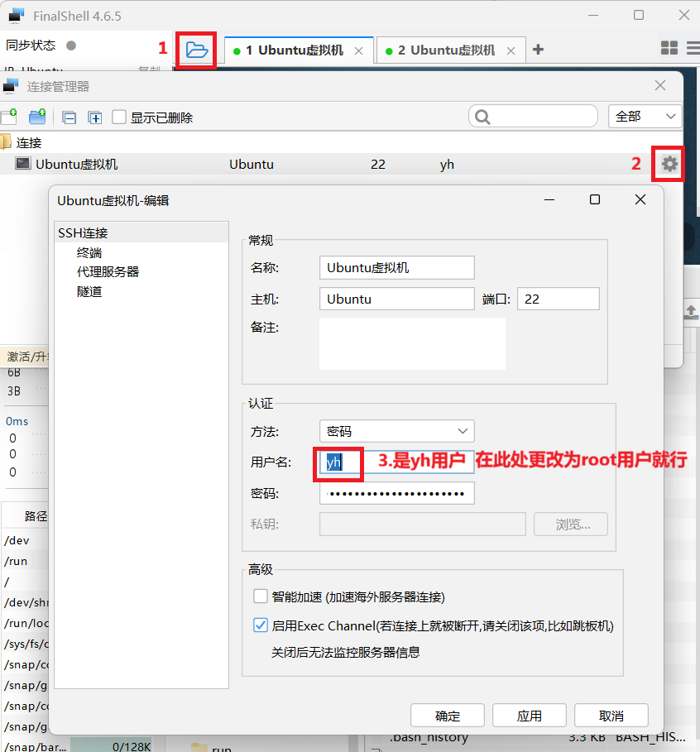Click /dev path in the sidebar list
The width and height of the screenshot is (700, 752).
pyautogui.click(x=17, y=540)
